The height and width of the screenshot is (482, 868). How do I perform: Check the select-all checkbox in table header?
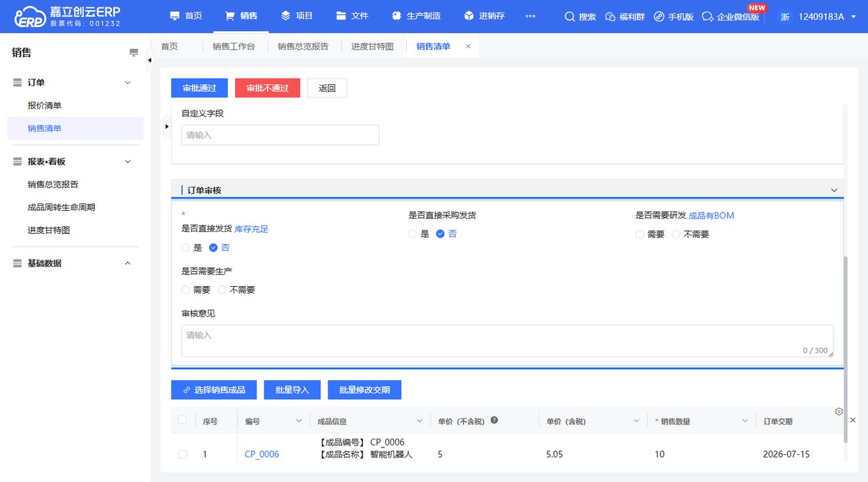pyautogui.click(x=182, y=420)
